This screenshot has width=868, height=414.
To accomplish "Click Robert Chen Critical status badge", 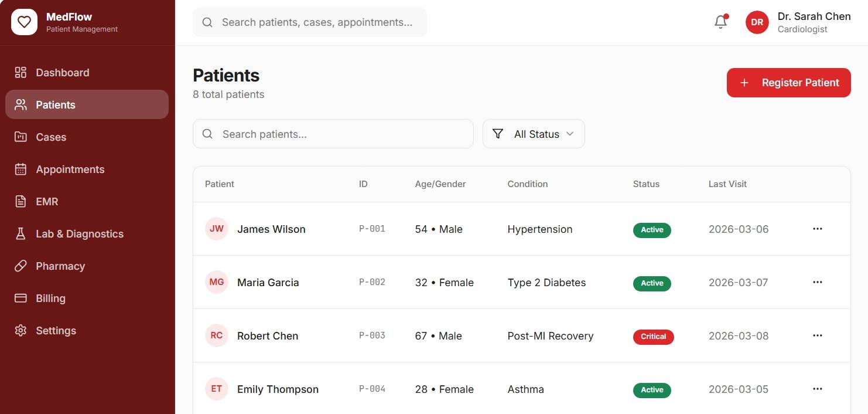I will coord(654,337).
